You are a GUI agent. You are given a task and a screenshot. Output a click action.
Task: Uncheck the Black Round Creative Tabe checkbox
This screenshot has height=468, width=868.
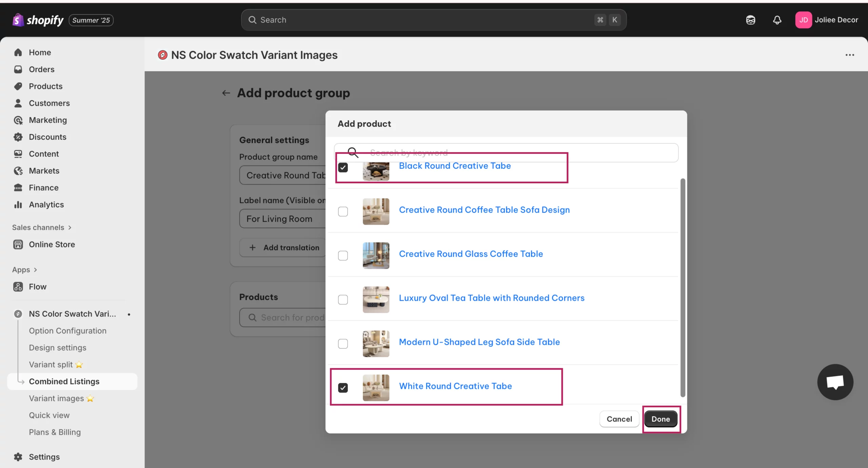point(343,168)
